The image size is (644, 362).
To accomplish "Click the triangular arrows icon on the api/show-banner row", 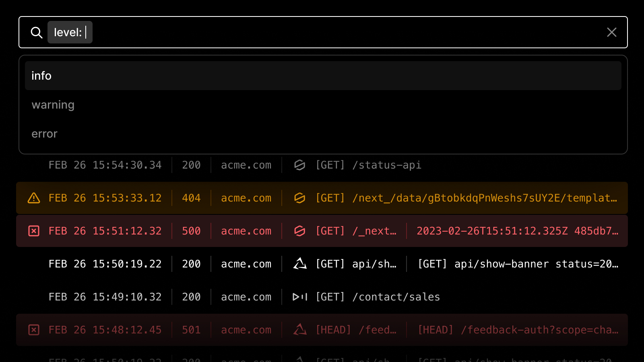I will coord(299,264).
